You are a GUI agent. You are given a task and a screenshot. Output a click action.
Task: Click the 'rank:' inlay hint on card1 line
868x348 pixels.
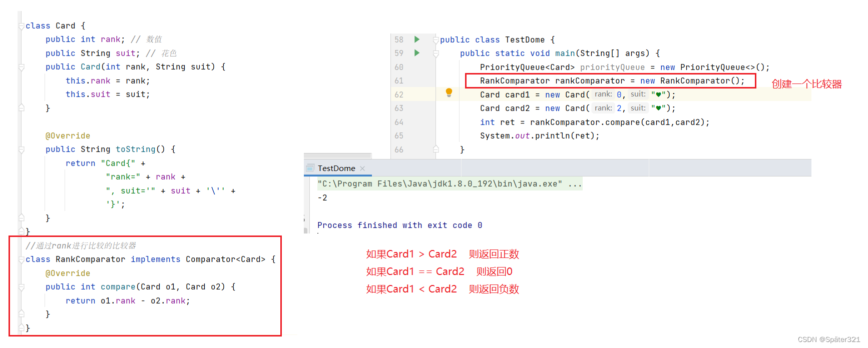603,94
